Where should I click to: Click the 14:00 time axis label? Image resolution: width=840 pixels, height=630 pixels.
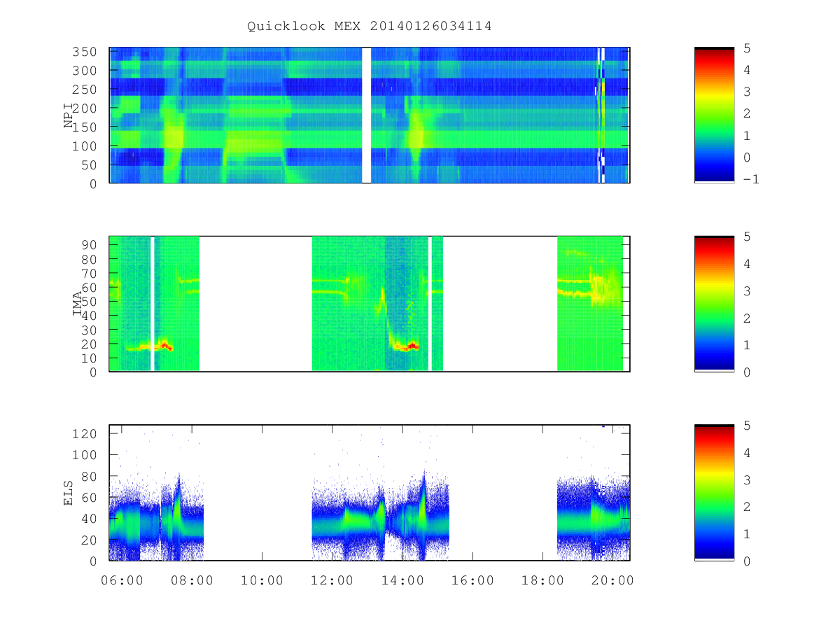pos(402,580)
